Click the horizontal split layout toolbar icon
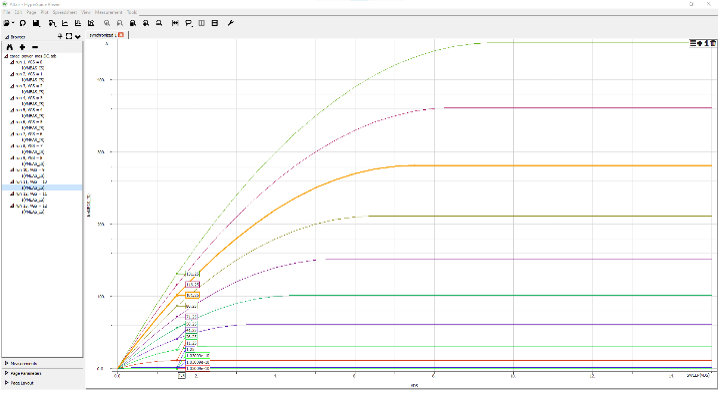721x394 pixels. tap(215, 23)
